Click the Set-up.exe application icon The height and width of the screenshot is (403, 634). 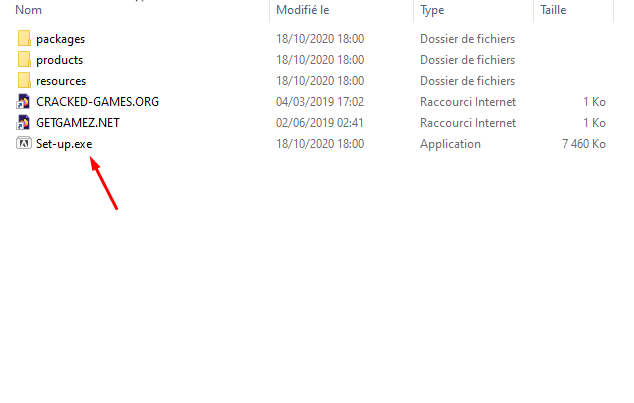25,144
